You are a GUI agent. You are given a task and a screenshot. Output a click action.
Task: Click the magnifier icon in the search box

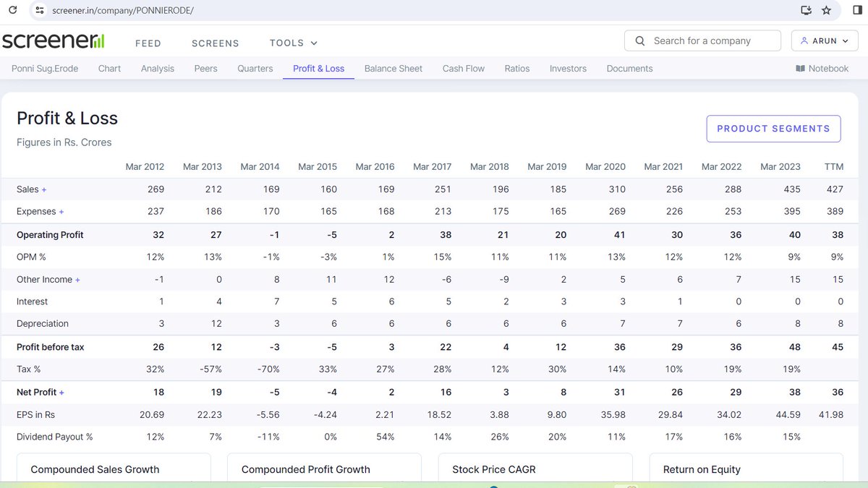click(x=639, y=40)
